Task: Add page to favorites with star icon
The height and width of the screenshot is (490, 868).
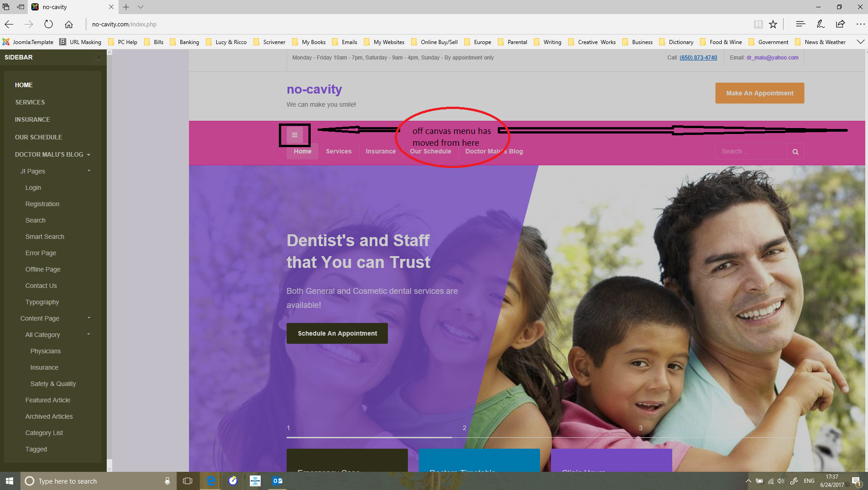Action: coord(773,24)
